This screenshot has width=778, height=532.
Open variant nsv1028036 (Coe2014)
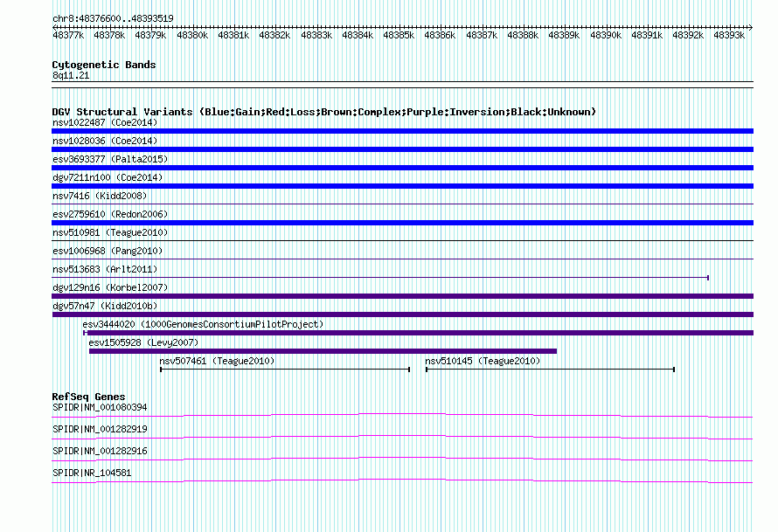coord(105,141)
